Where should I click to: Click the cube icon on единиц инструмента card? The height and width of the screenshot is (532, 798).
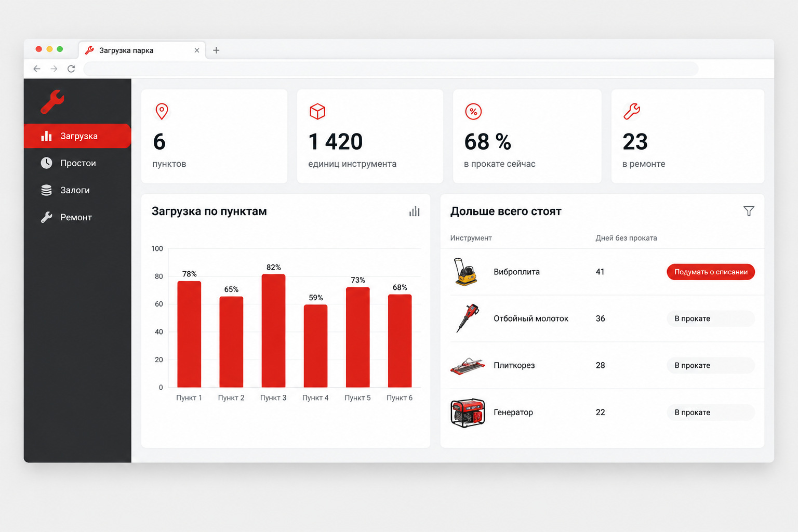click(317, 111)
